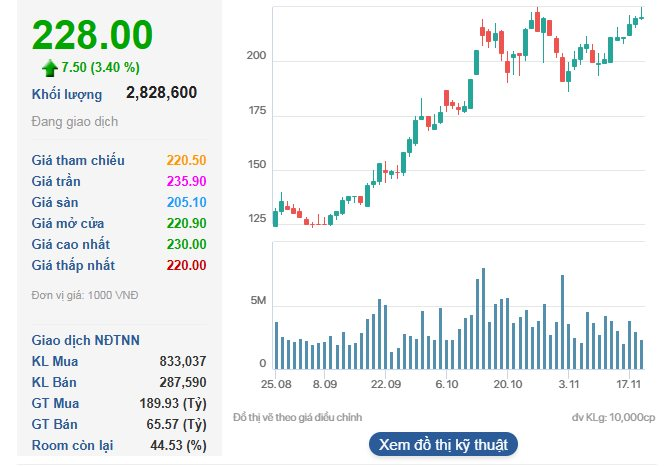Screen dimensions: 671x467
Task: Click the green up arrow icon
Action: coord(49,68)
